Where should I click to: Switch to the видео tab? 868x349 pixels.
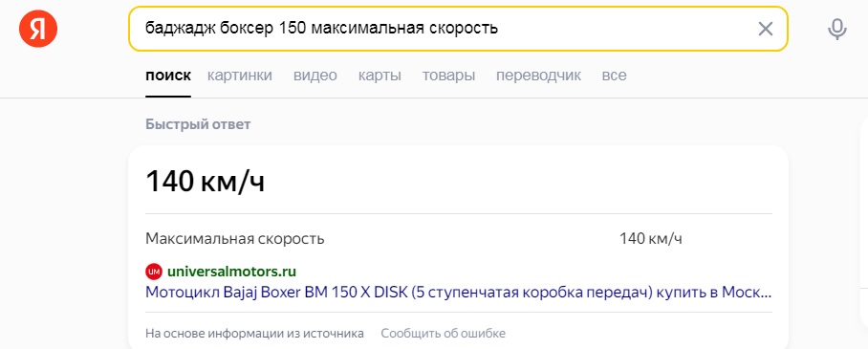coord(315,76)
